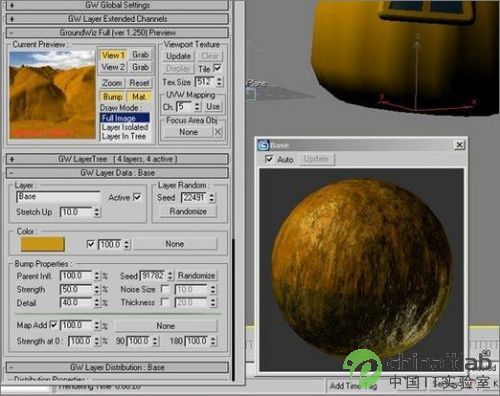Expand the GW Global Settings rollout
The image size is (500, 396).
tap(117, 5)
